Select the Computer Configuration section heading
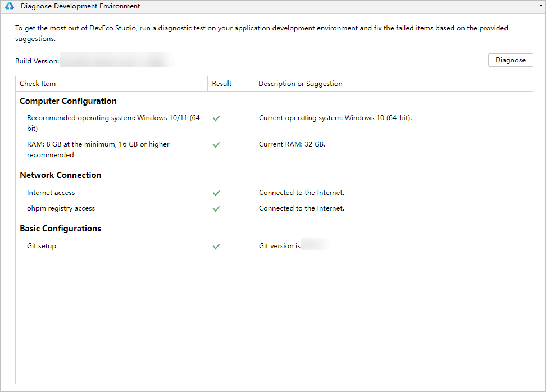This screenshot has height=392, width=546. point(68,101)
